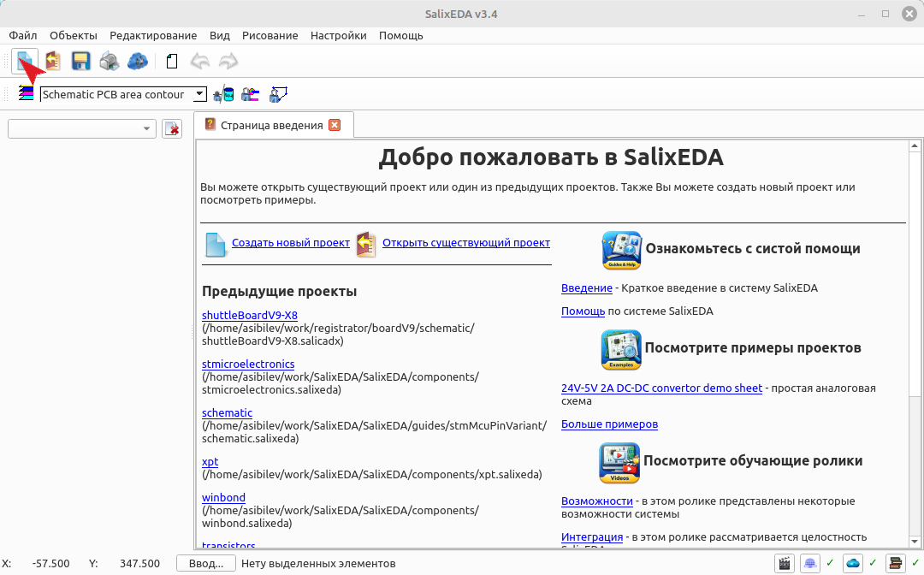Click the blank sheet icon in toolbar
This screenshot has height=575, width=924.
point(171,61)
